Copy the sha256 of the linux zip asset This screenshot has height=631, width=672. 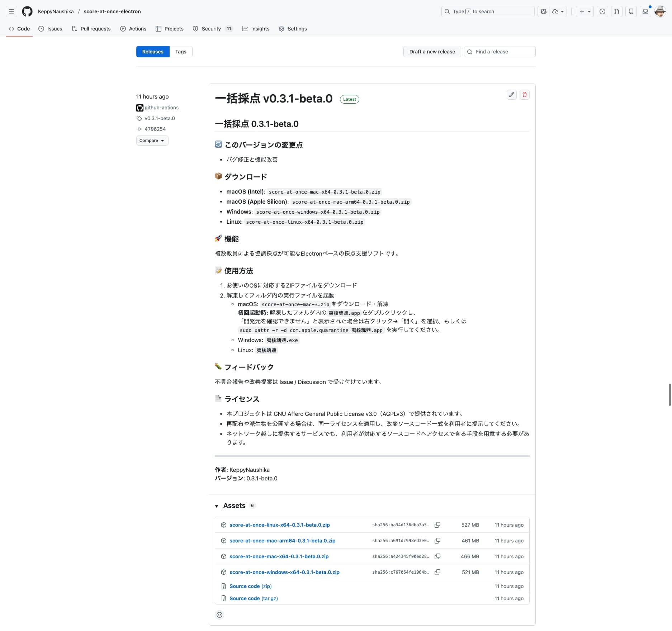coord(437,525)
